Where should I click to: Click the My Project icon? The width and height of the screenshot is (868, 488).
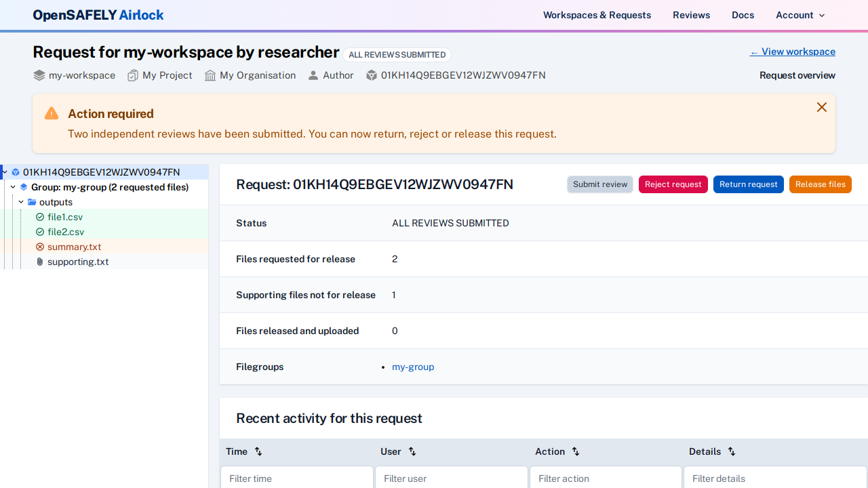point(132,75)
